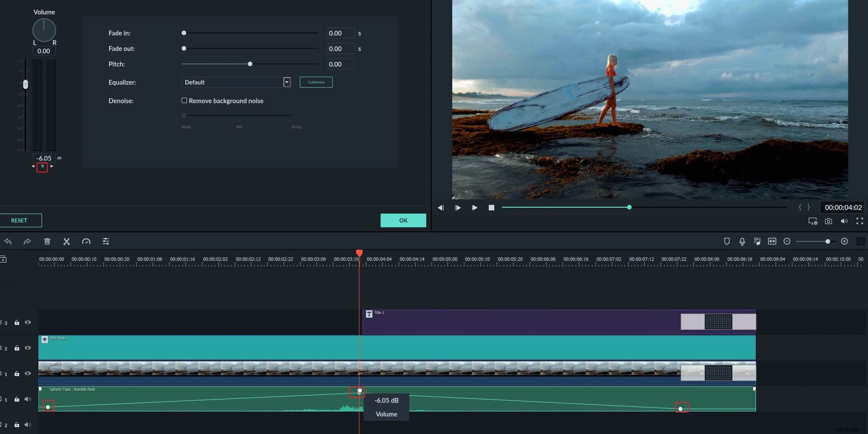Delete the selected clip with trash icon
868x434 pixels.
click(47, 241)
